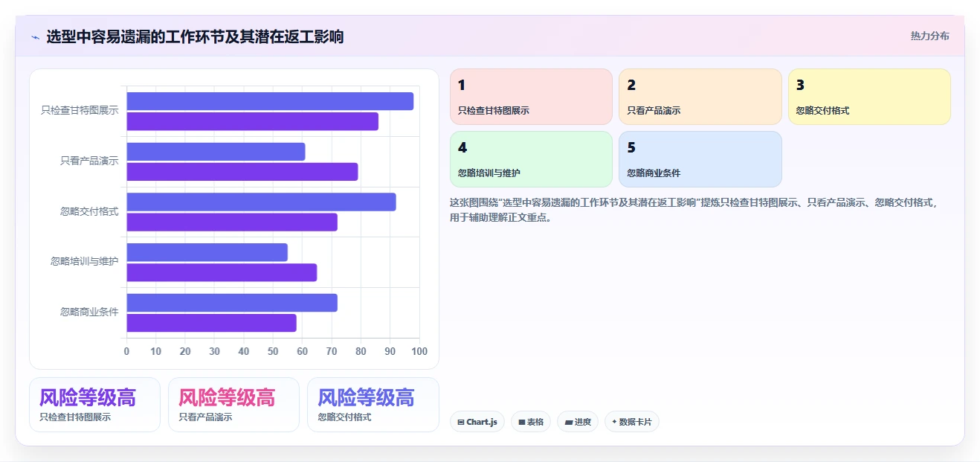Click the upper blue bar of 只看产品演示
The height and width of the screenshot is (462, 980).
point(216,152)
